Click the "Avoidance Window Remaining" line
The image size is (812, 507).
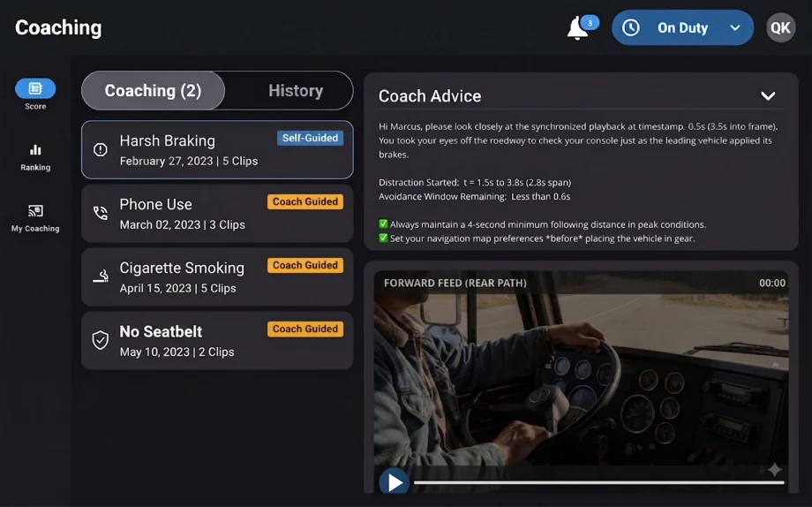click(x=474, y=196)
